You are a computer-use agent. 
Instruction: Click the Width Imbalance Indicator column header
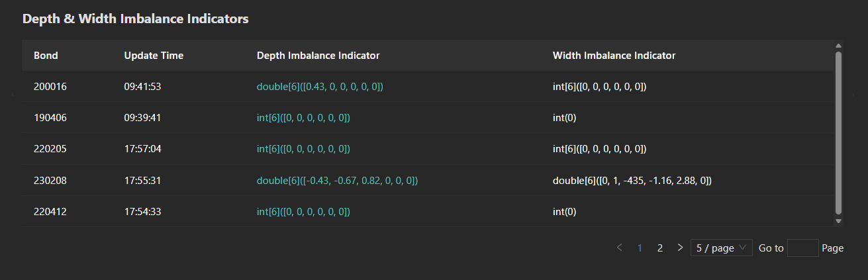coord(614,56)
